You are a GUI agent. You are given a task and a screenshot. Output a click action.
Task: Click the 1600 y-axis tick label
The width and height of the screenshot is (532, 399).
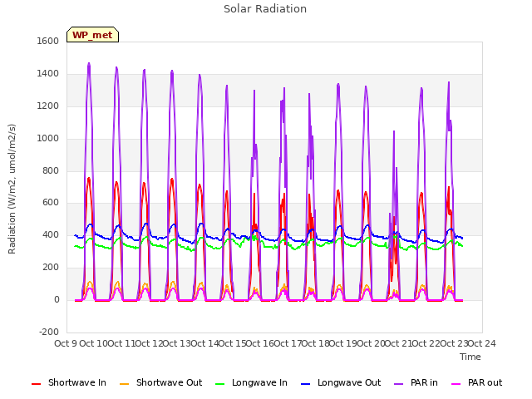tap(48, 41)
